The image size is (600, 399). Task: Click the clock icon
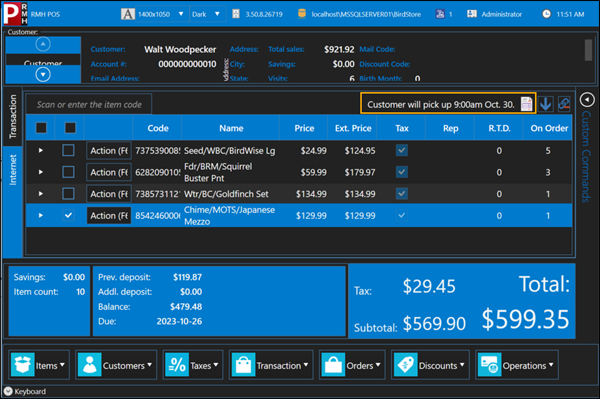pos(546,14)
